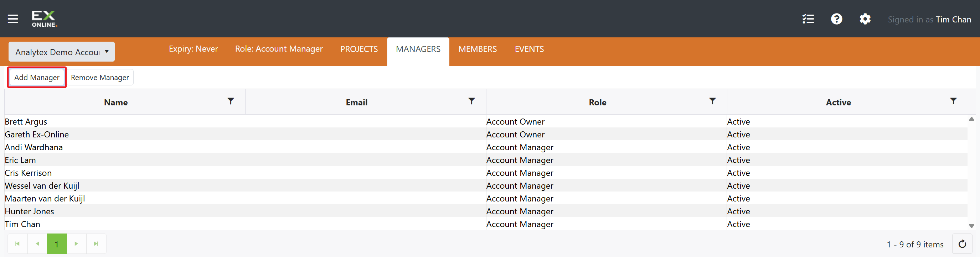
Task: Open the help question mark icon
Action: coord(836,19)
